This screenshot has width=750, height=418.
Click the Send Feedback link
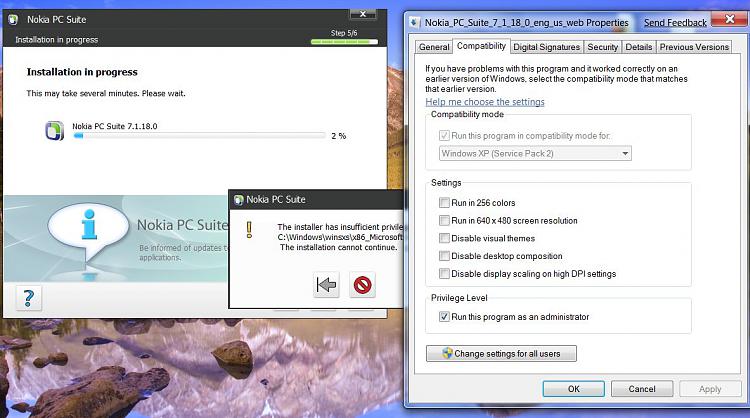tap(675, 22)
